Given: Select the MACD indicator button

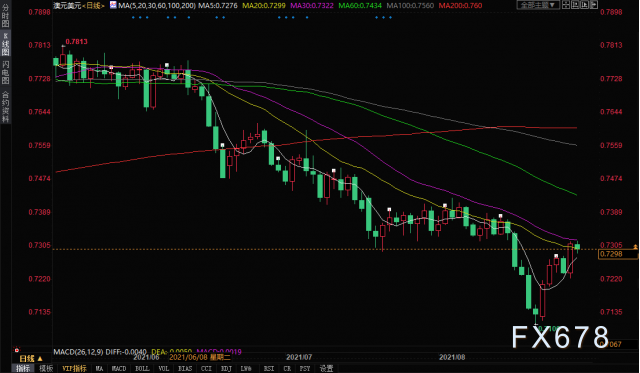Looking at the screenshot, I should [x=119, y=368].
